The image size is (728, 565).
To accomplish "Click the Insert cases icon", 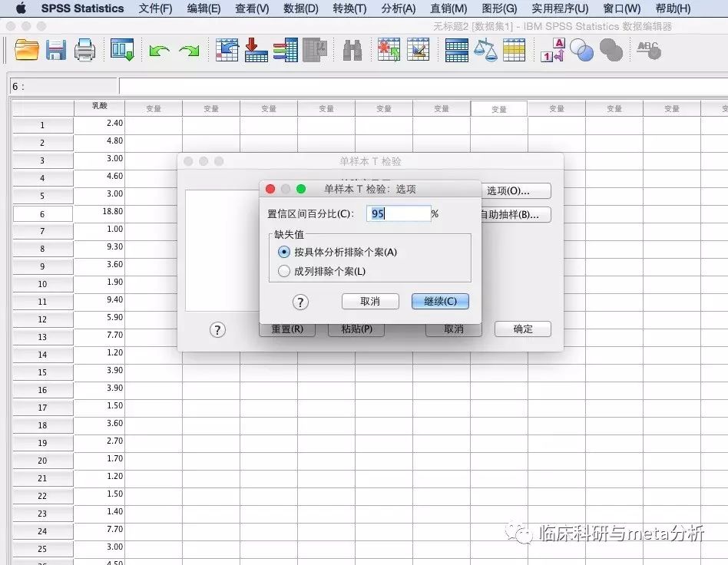I will [x=389, y=50].
